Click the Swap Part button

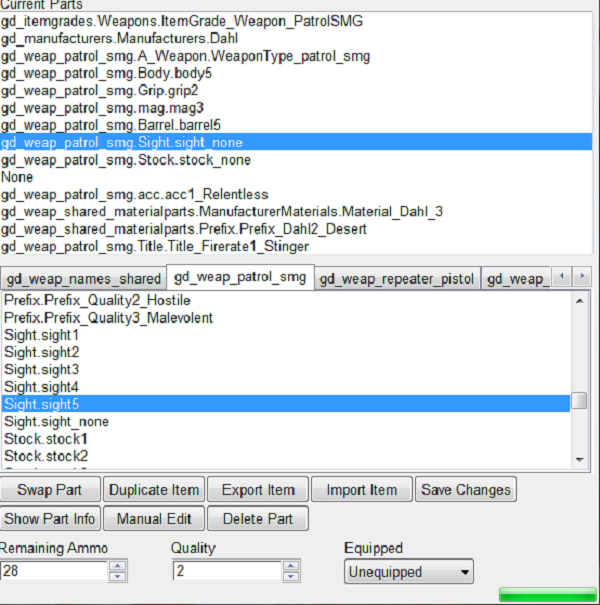pyautogui.click(x=50, y=490)
